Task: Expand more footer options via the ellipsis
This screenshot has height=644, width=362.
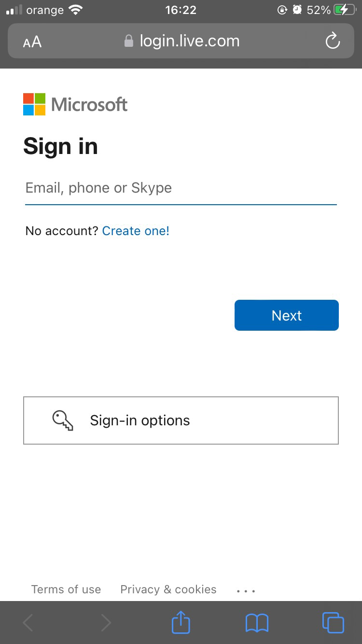Action: coord(246,589)
